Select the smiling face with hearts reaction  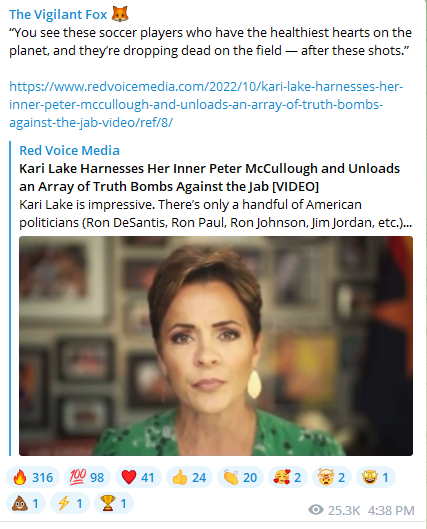288,477
